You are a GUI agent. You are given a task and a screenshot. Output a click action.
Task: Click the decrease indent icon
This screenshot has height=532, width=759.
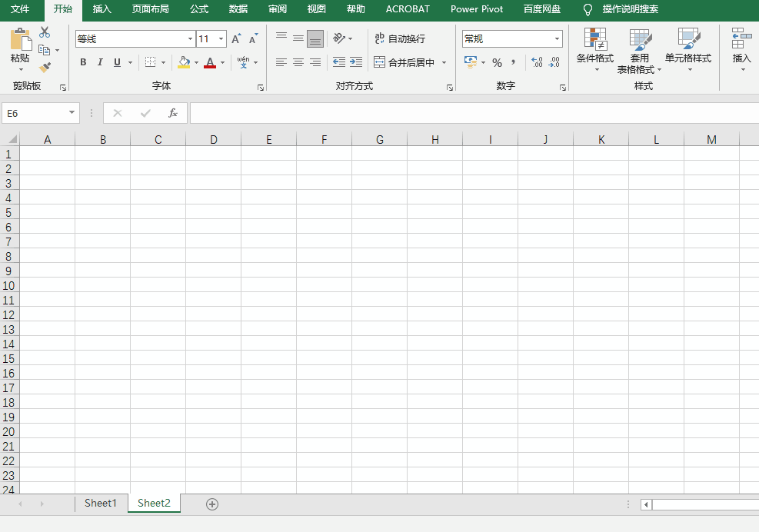point(339,62)
